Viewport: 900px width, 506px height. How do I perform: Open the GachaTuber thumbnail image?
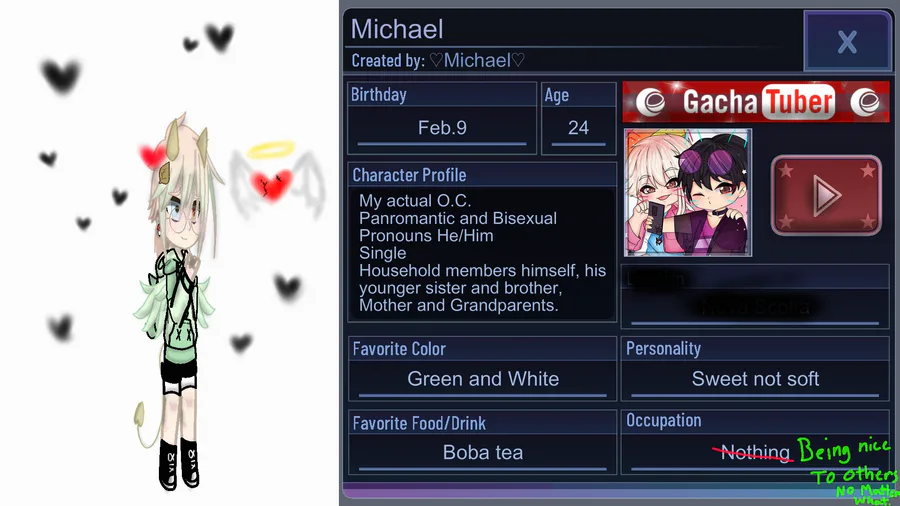[x=688, y=192]
